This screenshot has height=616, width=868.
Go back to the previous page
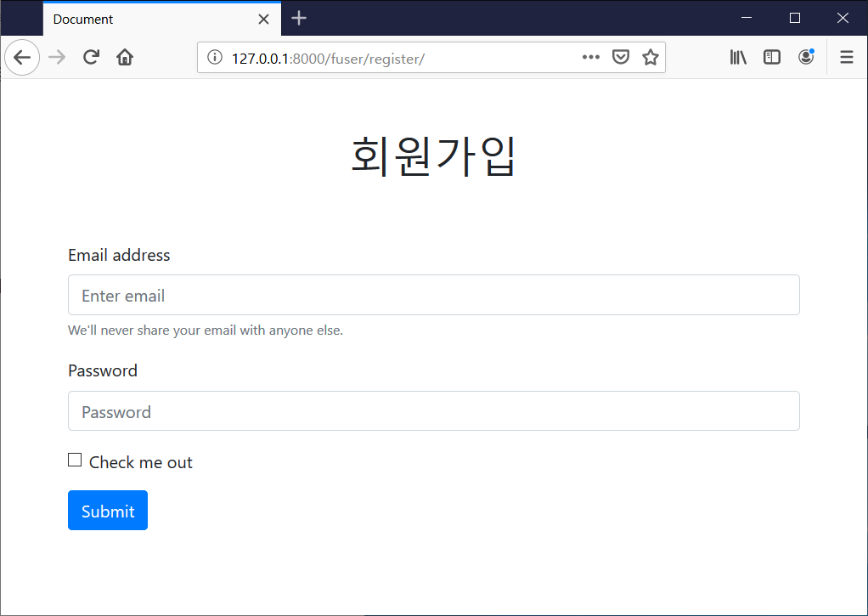(x=22, y=57)
